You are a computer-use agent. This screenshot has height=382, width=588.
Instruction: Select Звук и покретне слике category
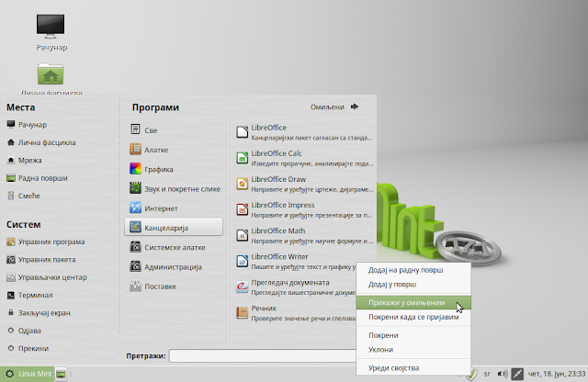174,188
